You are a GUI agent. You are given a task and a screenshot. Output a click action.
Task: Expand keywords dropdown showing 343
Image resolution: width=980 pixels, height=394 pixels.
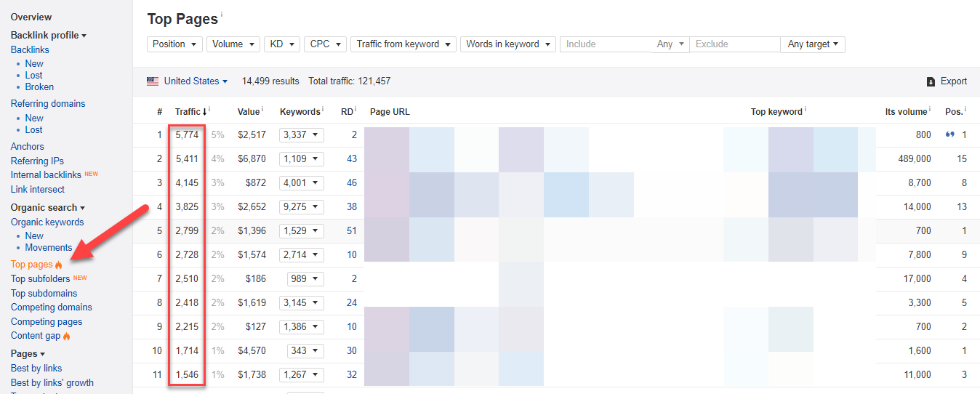305,351
